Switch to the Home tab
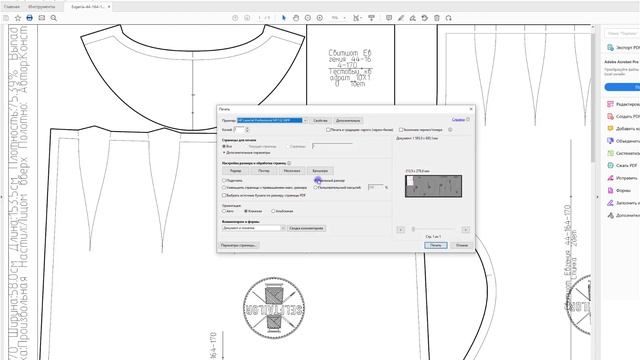Screen dimensions: 640x360 coord(12,7)
